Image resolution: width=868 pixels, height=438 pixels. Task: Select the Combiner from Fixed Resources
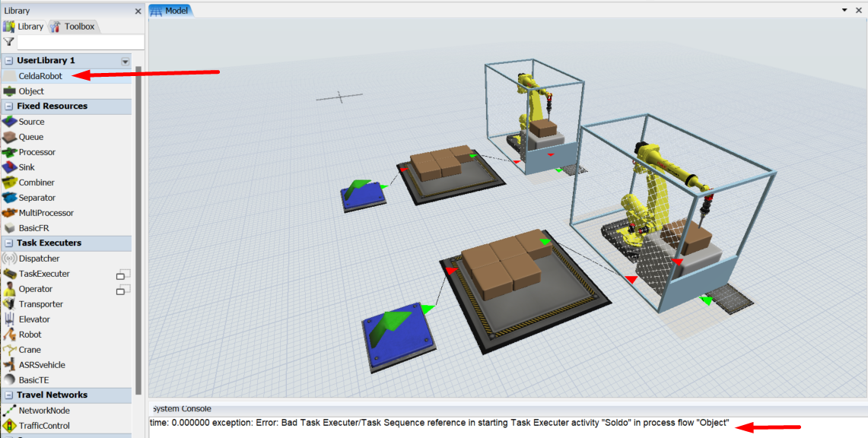tap(37, 182)
